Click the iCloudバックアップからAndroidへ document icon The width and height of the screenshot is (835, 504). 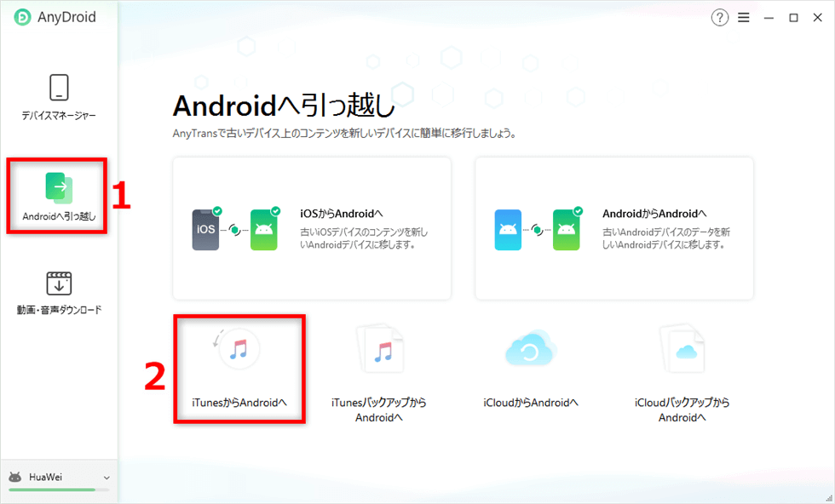(682, 350)
